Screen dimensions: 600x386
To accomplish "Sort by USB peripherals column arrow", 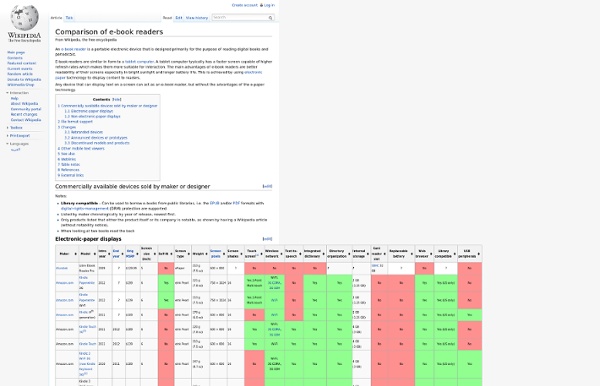I will tap(479, 254).
